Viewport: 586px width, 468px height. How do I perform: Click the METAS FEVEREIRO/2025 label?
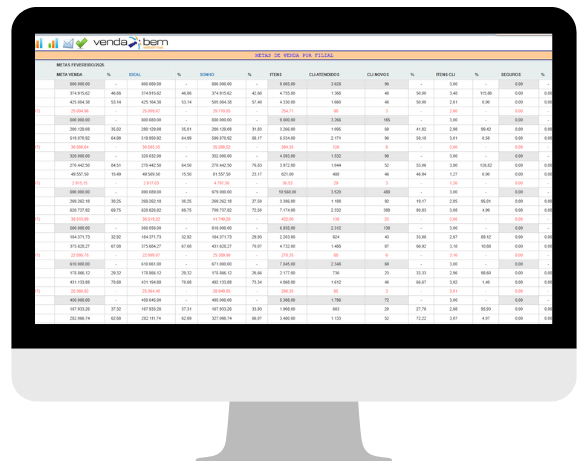click(x=80, y=65)
